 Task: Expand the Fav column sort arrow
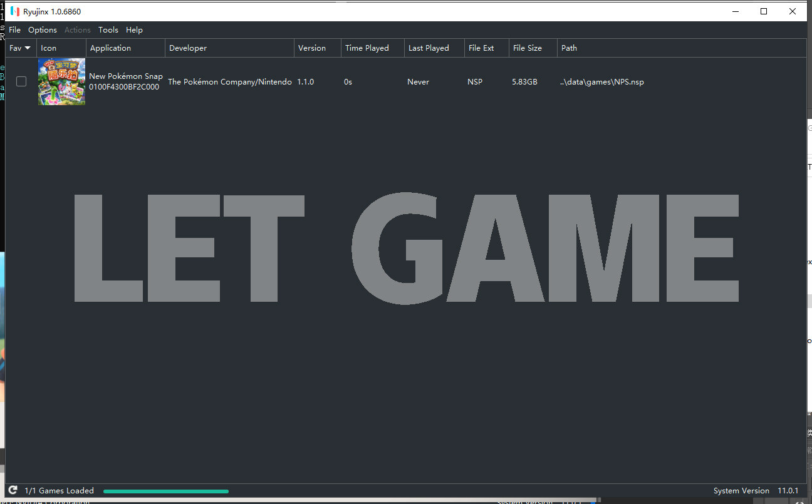click(x=28, y=48)
